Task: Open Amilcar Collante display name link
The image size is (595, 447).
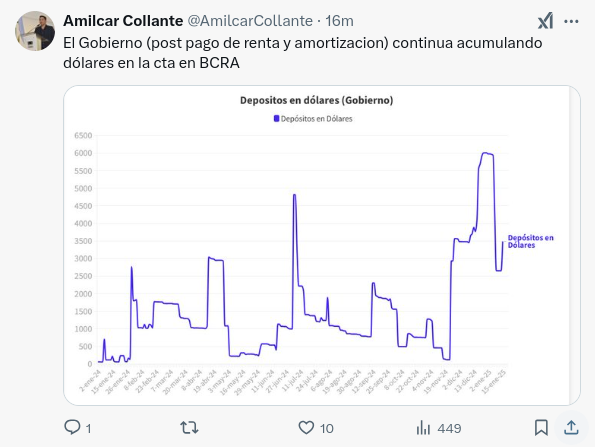Action: 123,21
